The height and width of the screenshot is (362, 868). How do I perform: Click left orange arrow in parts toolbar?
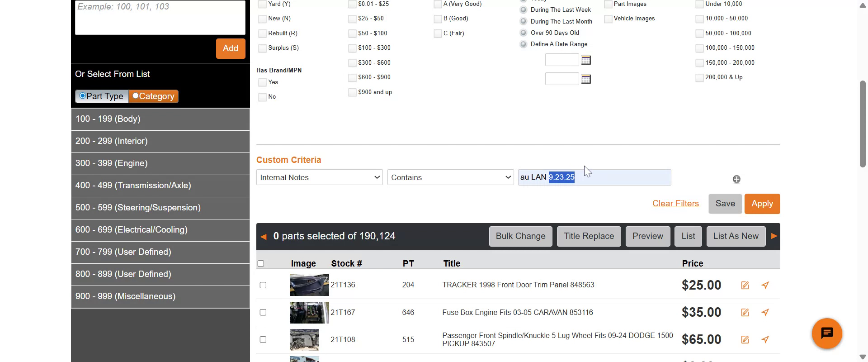(264, 236)
